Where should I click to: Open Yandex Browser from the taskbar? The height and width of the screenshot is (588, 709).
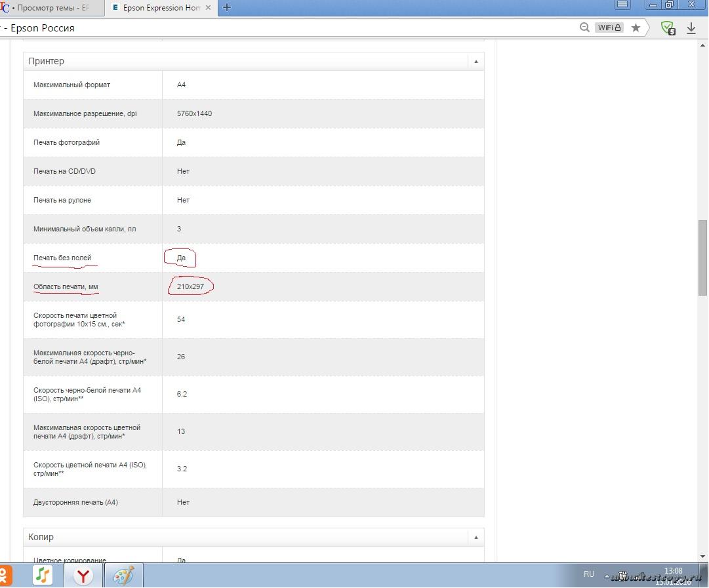(x=83, y=576)
